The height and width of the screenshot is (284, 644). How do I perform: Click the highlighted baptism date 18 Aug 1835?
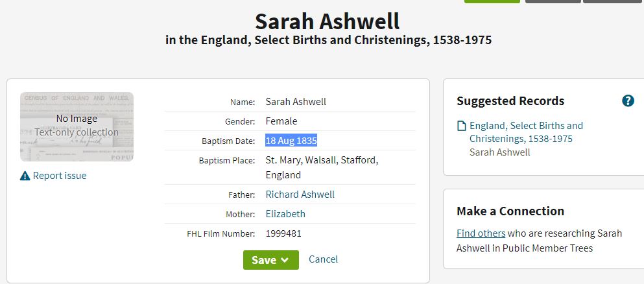pos(291,141)
